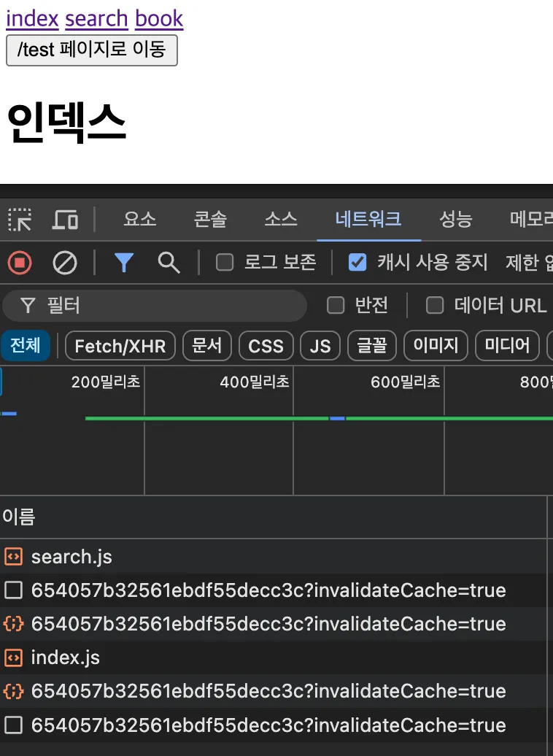Click the inspect element picker icon
The image size is (553, 756).
[20, 219]
